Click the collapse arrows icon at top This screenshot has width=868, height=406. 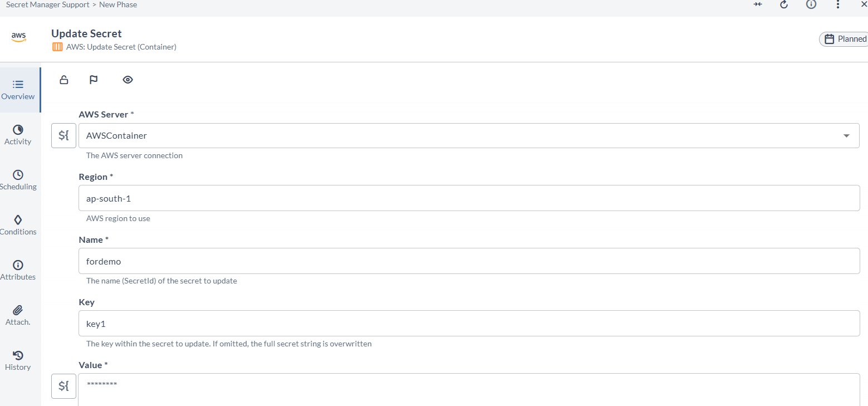tap(758, 4)
